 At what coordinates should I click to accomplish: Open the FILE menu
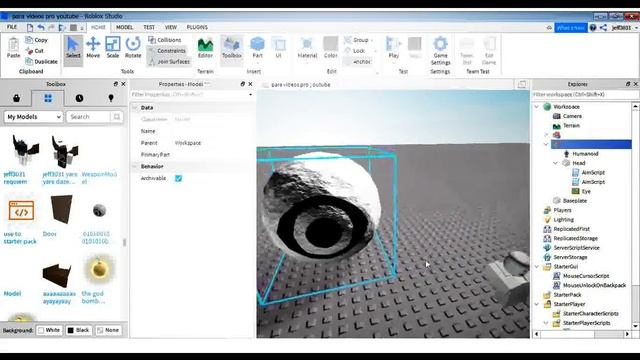pos(12,27)
